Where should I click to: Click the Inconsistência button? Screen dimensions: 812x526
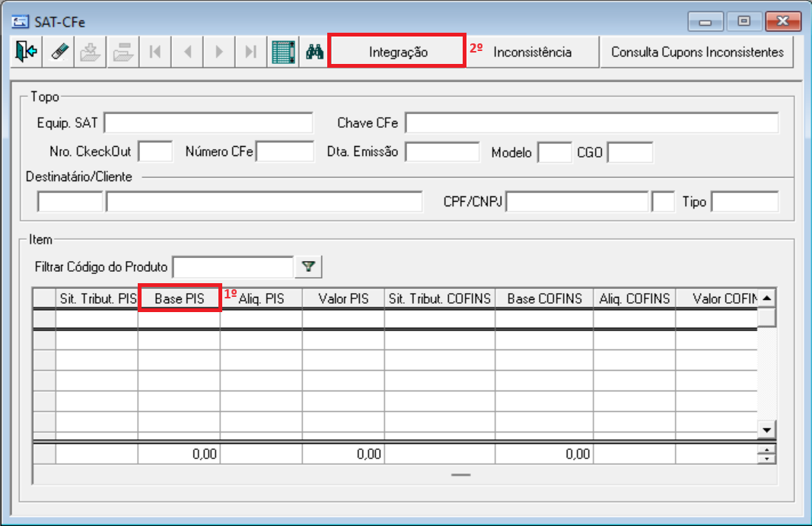533,52
